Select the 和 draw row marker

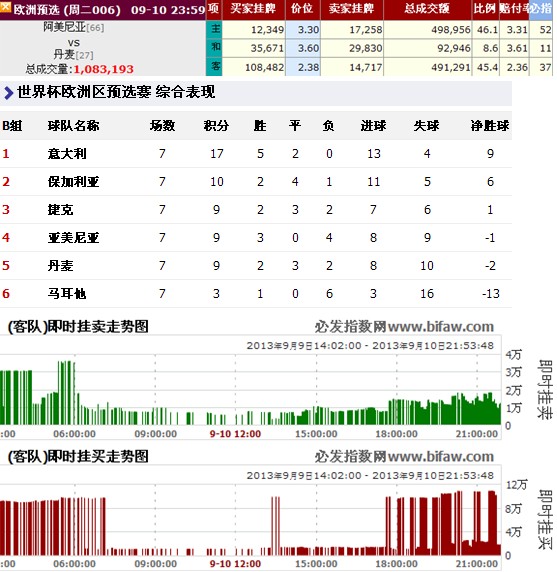215,47
